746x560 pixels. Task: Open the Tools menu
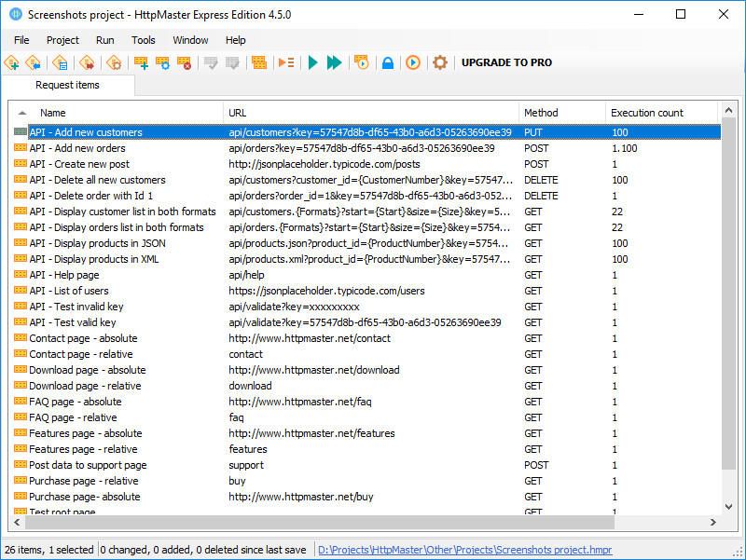pos(143,40)
